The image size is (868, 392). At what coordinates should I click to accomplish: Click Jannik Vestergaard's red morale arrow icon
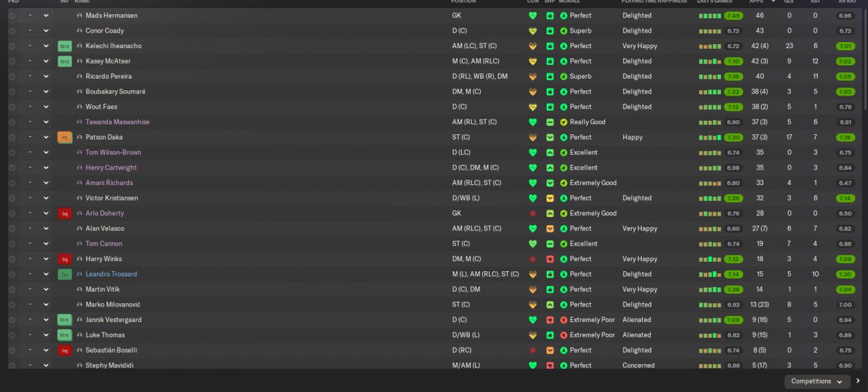tap(564, 319)
